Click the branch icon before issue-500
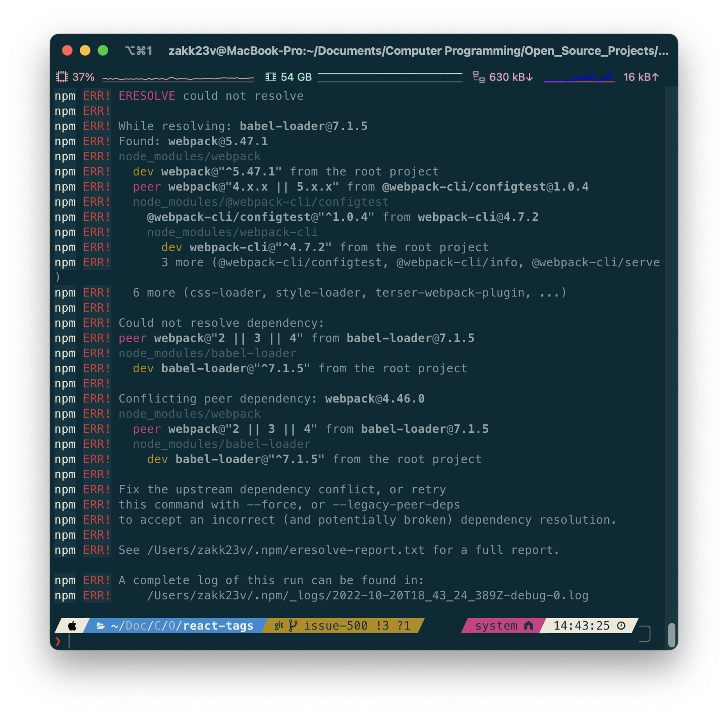Screen dimensions: 728x716 tap(293, 626)
